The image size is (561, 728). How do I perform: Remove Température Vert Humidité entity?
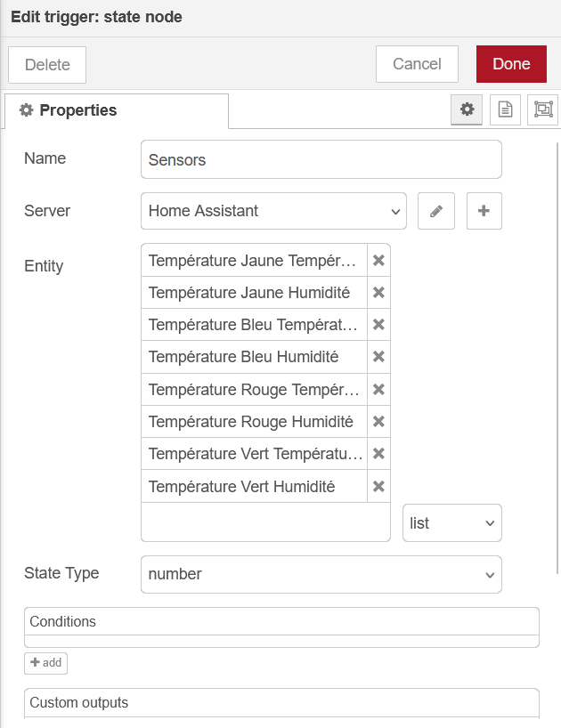pos(378,487)
